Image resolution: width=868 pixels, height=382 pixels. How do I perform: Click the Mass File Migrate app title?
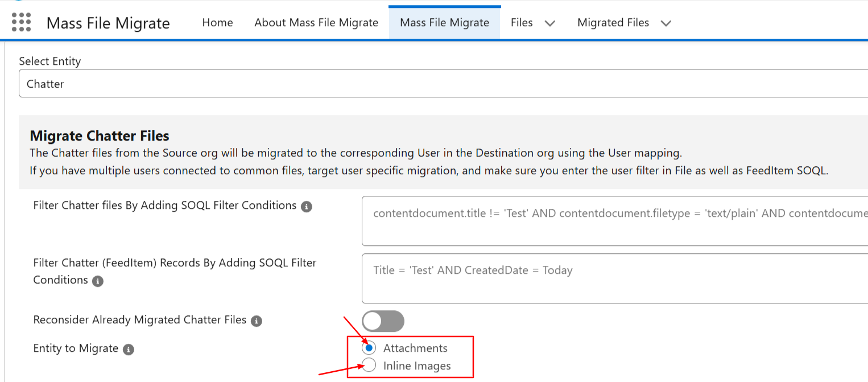(108, 23)
